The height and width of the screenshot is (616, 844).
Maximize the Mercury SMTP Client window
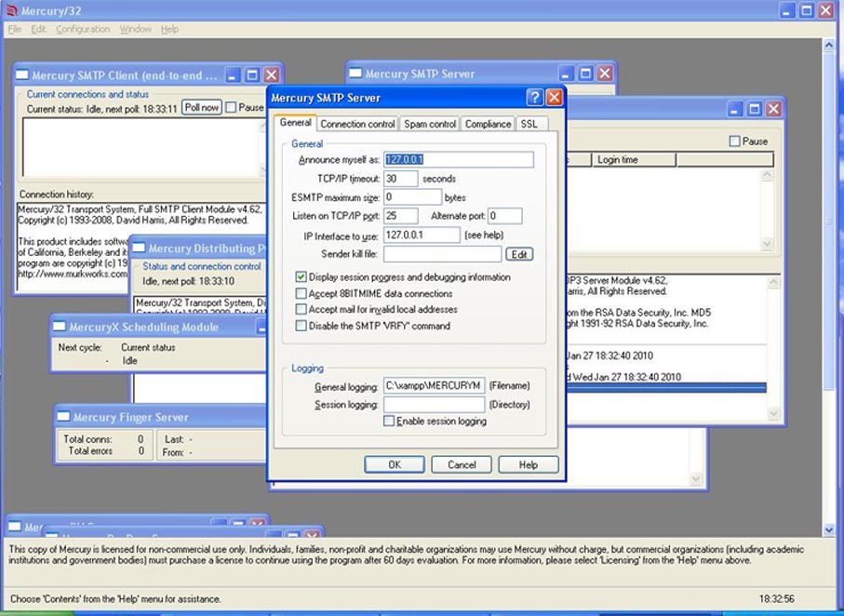pyautogui.click(x=252, y=74)
